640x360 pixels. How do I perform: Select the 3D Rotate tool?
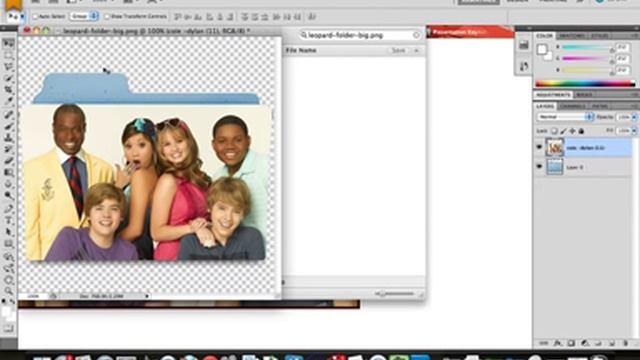pos(9,257)
